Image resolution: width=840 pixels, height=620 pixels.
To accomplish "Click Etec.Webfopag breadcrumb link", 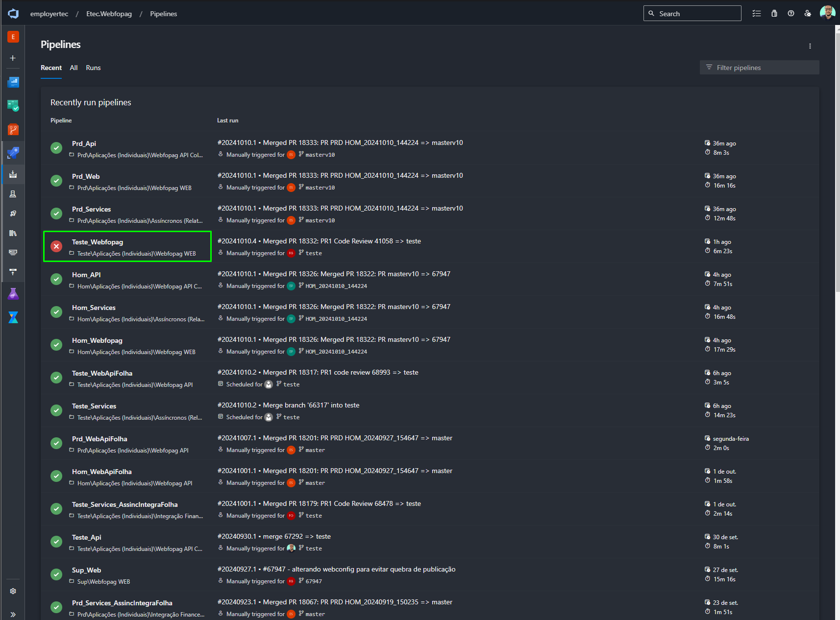I will 109,14.
